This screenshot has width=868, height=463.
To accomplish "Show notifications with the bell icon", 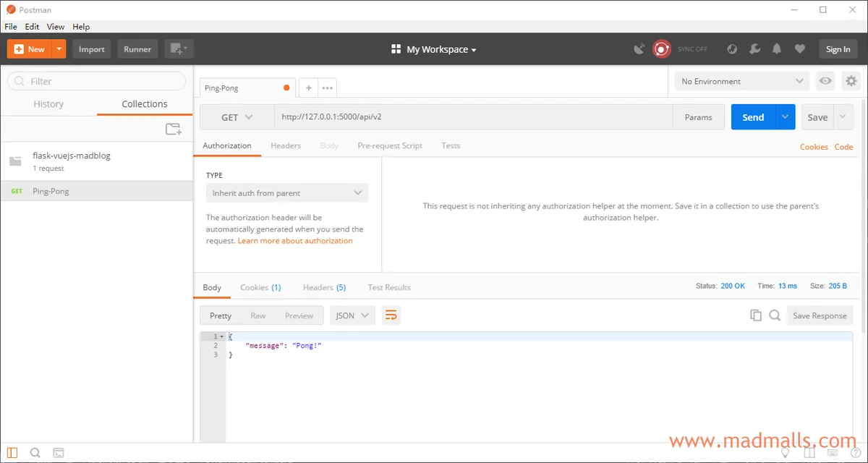I will click(x=777, y=49).
